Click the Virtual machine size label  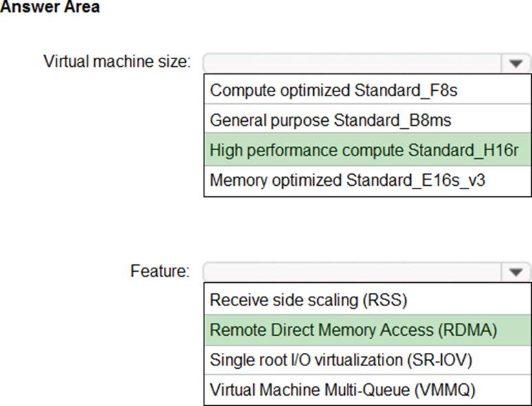coord(117,62)
